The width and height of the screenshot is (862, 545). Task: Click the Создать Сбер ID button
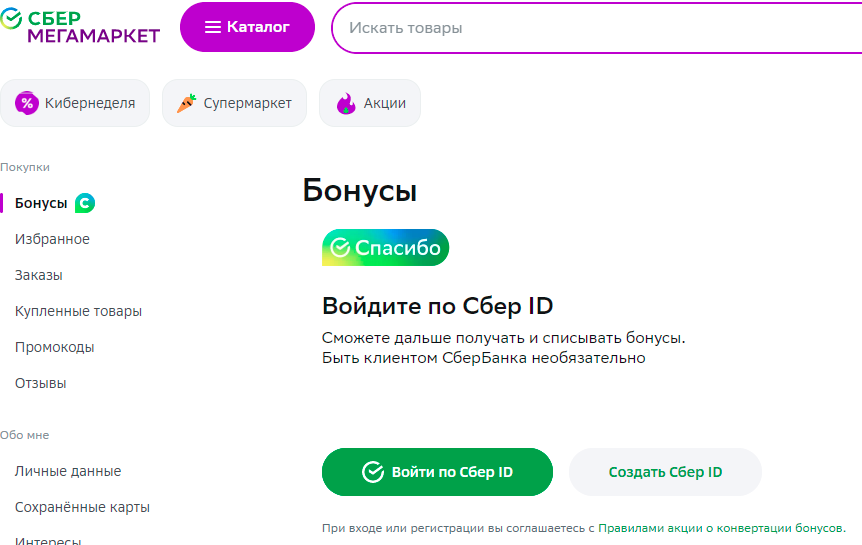[x=665, y=472]
